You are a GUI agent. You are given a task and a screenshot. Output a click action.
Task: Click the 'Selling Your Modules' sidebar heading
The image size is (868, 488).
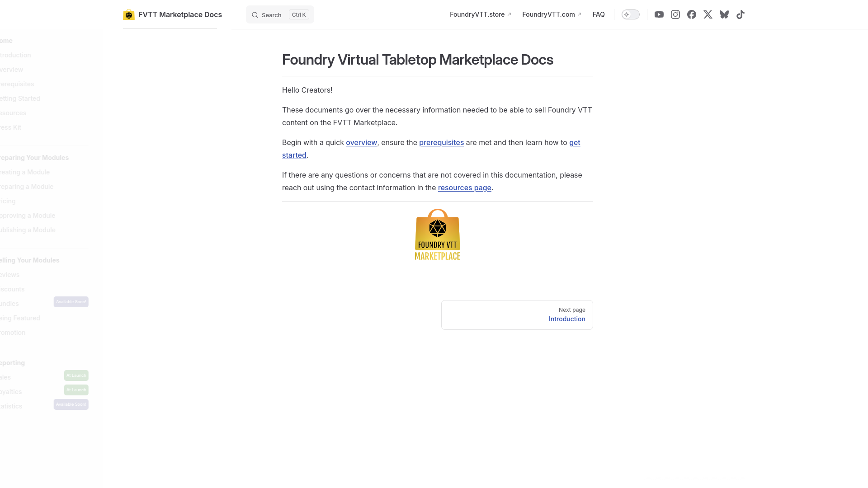[30, 260]
